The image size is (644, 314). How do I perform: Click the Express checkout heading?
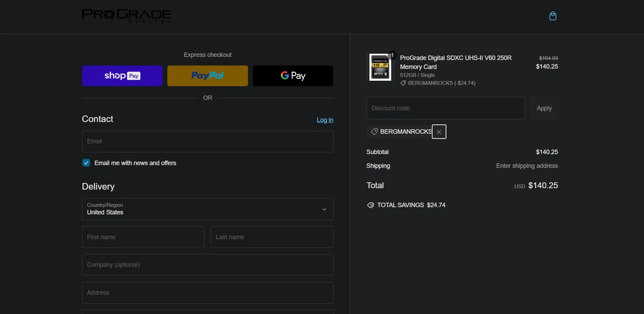tap(208, 55)
